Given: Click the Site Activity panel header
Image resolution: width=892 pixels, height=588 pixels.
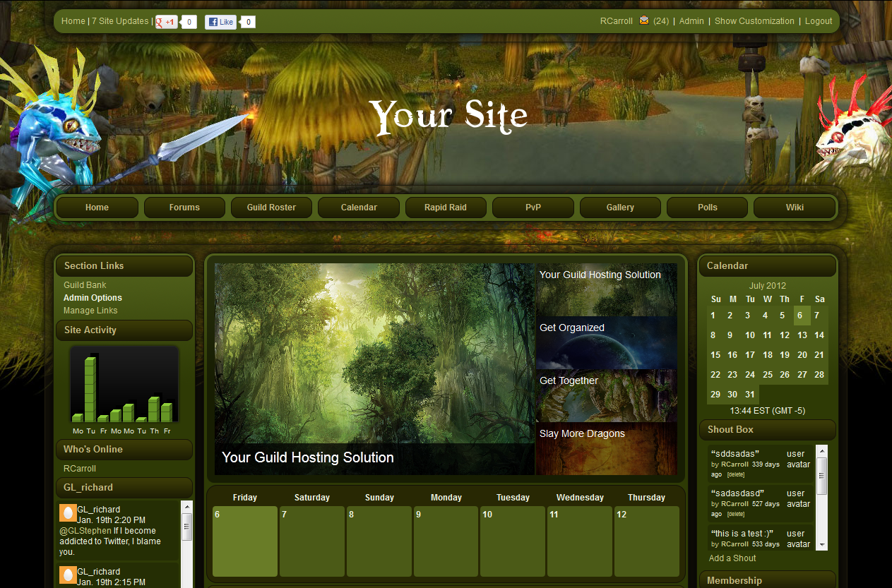Looking at the screenshot, I should pos(124,330).
